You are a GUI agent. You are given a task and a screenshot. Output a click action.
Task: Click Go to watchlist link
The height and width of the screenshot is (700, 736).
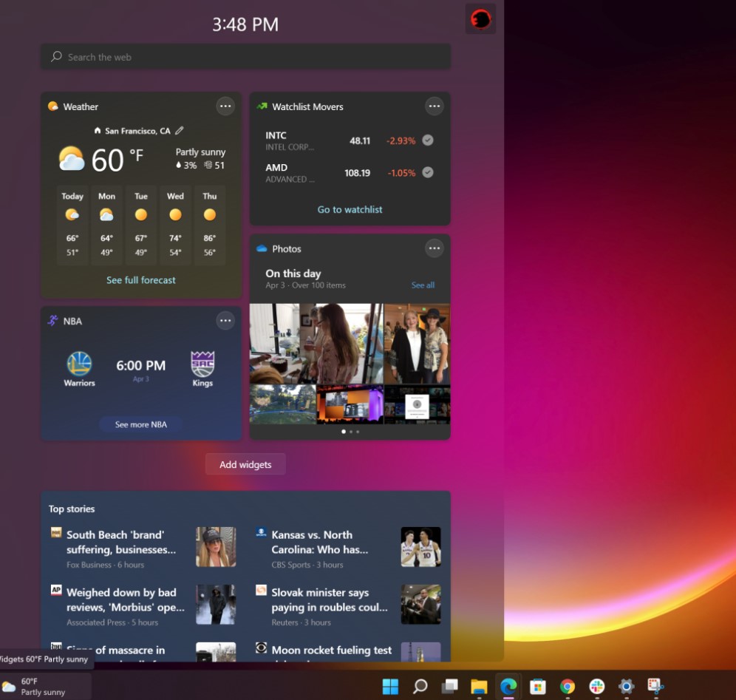coord(350,209)
